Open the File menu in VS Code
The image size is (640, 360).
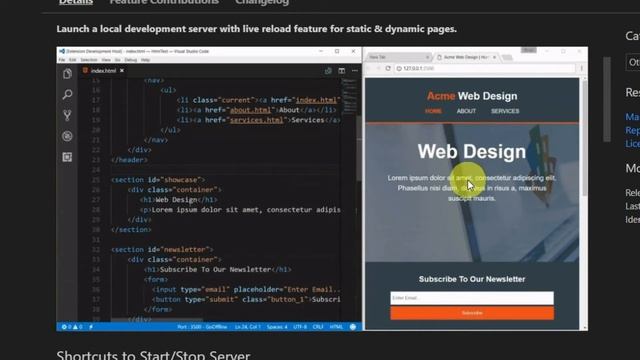pyautogui.click(x=62, y=60)
